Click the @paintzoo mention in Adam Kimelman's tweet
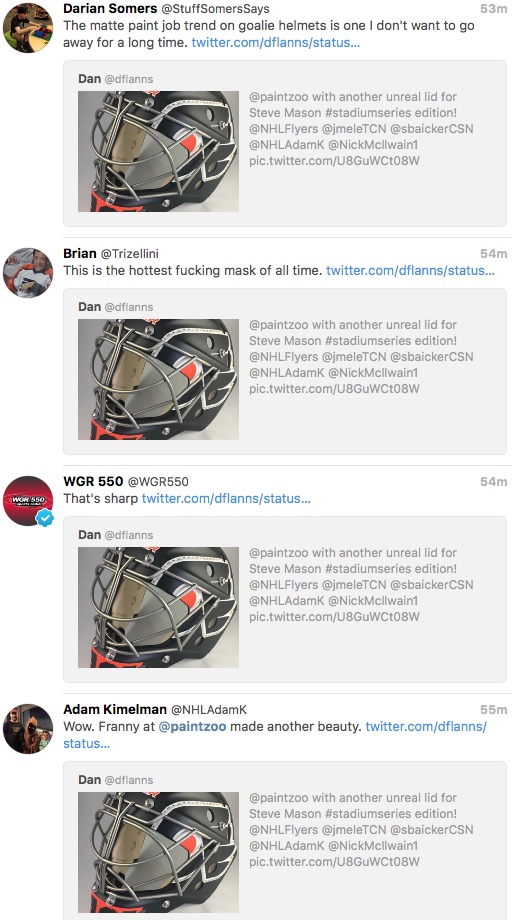 [192, 727]
